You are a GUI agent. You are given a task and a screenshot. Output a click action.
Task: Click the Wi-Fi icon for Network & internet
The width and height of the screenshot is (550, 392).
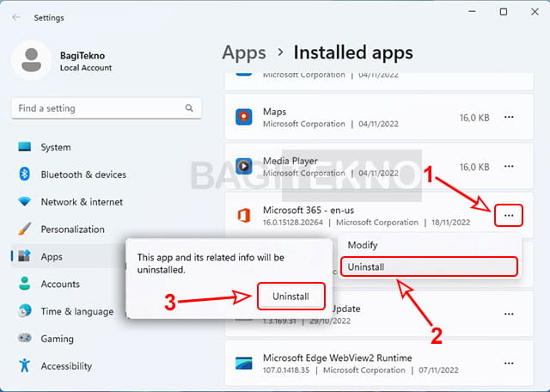point(25,201)
